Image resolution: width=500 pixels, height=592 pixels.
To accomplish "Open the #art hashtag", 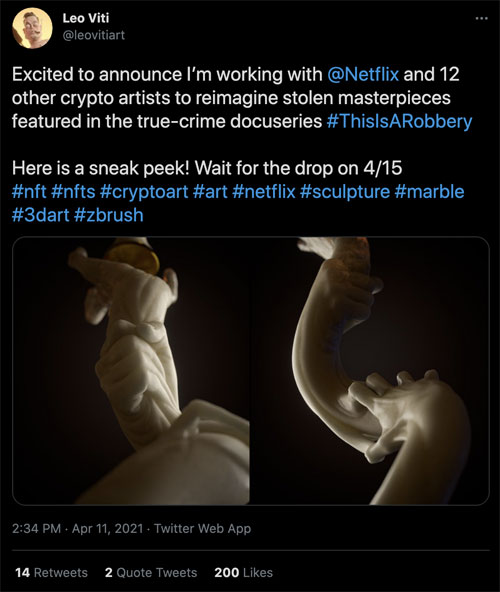I will click(x=210, y=191).
